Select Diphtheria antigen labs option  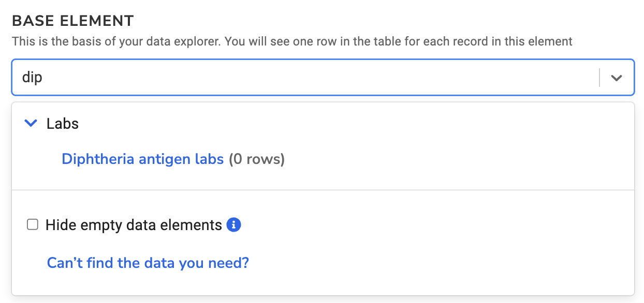[x=142, y=159]
